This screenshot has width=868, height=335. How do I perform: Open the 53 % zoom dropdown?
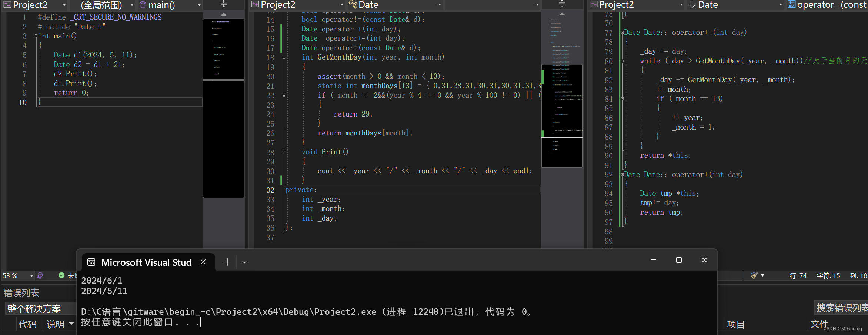[x=31, y=276]
